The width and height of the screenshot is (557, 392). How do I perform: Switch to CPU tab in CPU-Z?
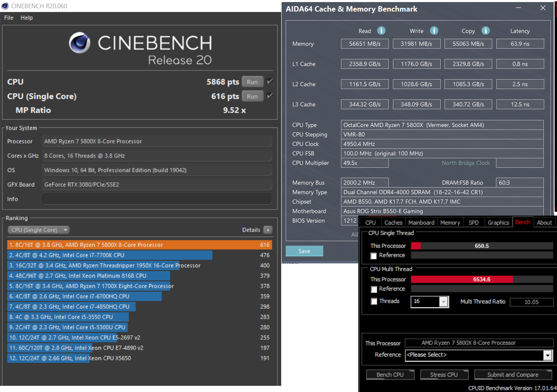pos(371,222)
